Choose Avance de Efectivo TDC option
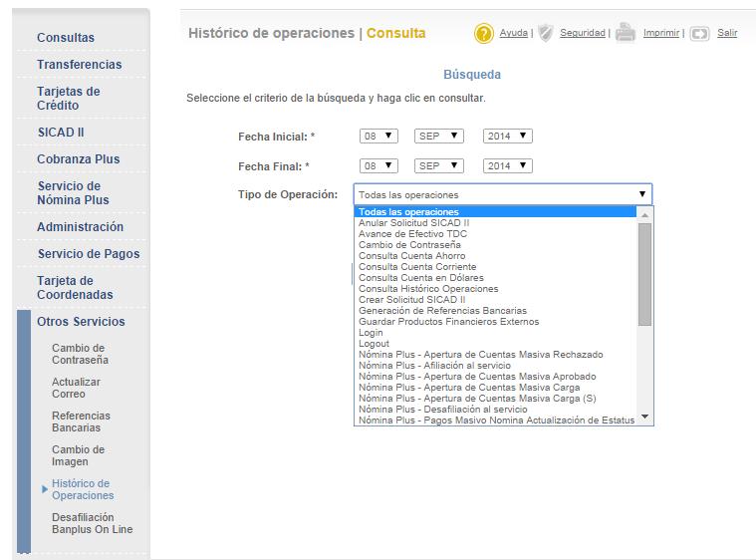The width and height of the screenshot is (756, 560). pyautogui.click(x=495, y=234)
